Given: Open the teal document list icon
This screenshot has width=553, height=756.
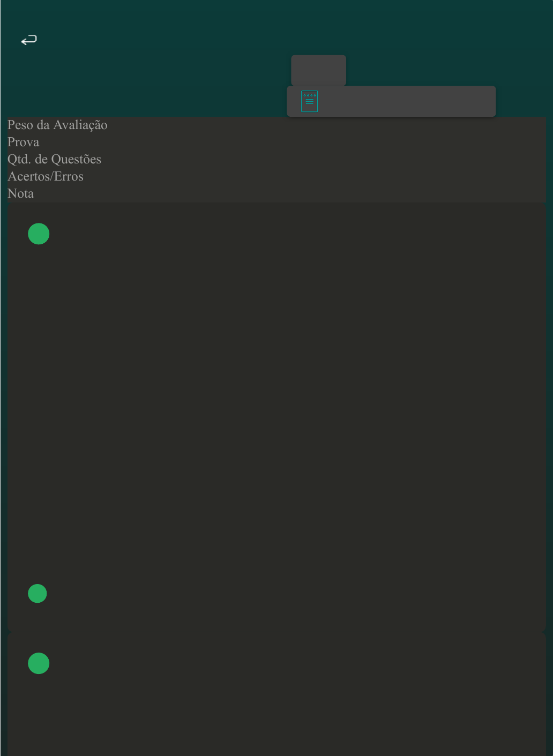Looking at the screenshot, I should pos(309,101).
